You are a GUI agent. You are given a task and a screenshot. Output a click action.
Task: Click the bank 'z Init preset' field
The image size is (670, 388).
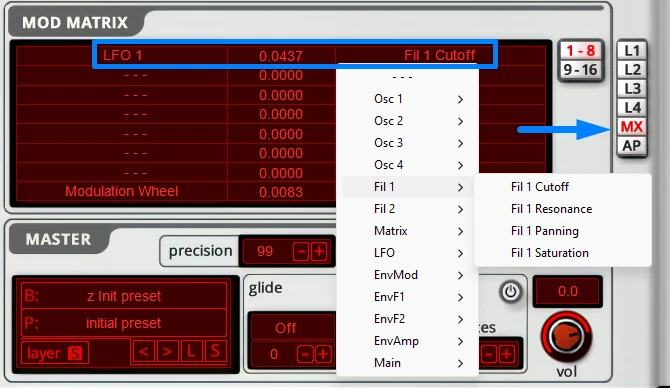124,296
